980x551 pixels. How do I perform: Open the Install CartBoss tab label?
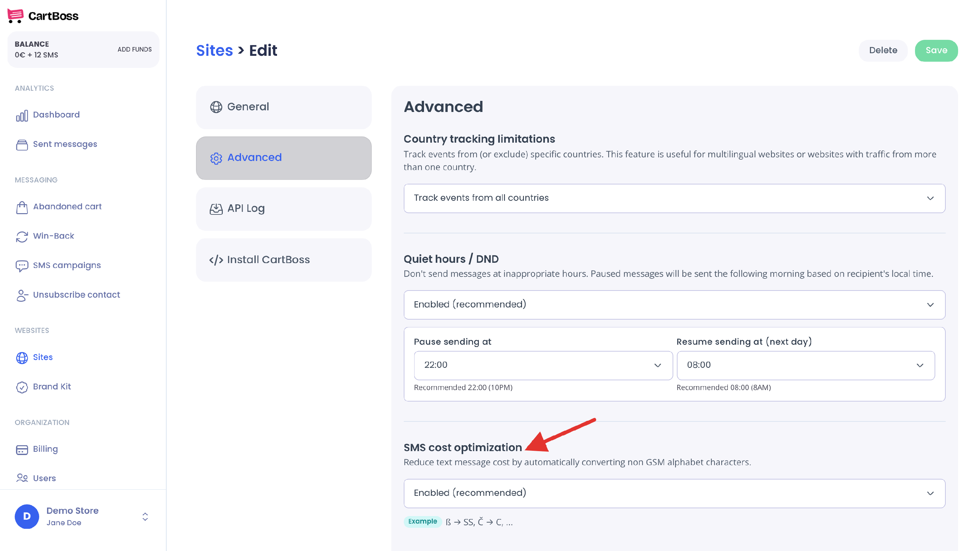[x=268, y=260]
